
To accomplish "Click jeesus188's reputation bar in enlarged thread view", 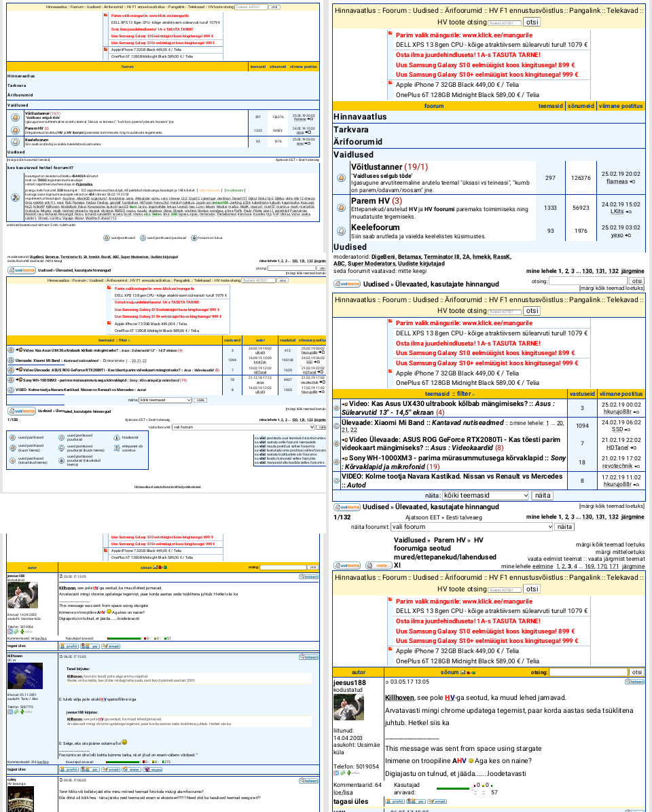I will 453,789.
